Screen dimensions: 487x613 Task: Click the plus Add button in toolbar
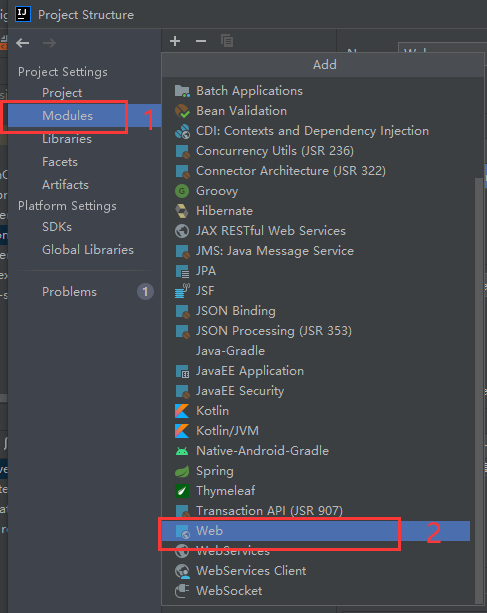(175, 41)
